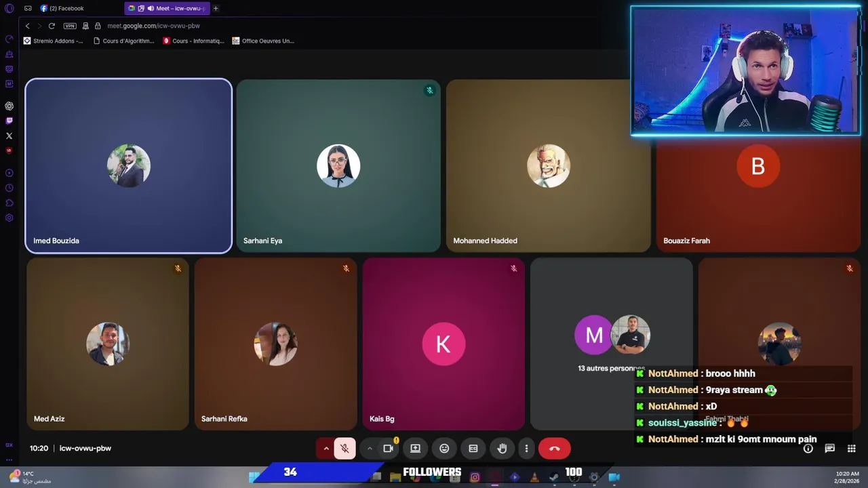Screen dimensions: 868x488
Task: Toggle the camera in Meet
Action: point(388,448)
